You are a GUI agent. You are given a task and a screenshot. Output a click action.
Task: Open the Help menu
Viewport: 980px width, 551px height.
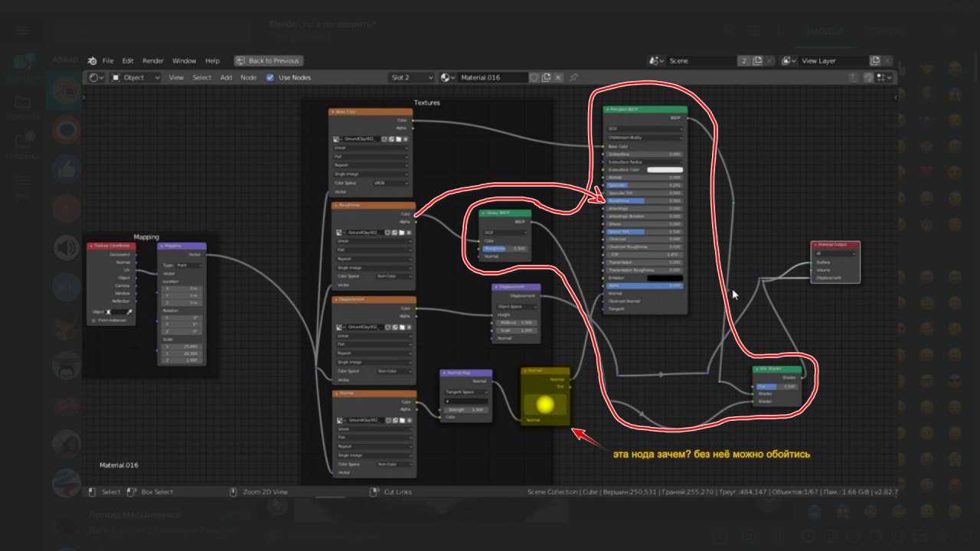(x=212, y=60)
